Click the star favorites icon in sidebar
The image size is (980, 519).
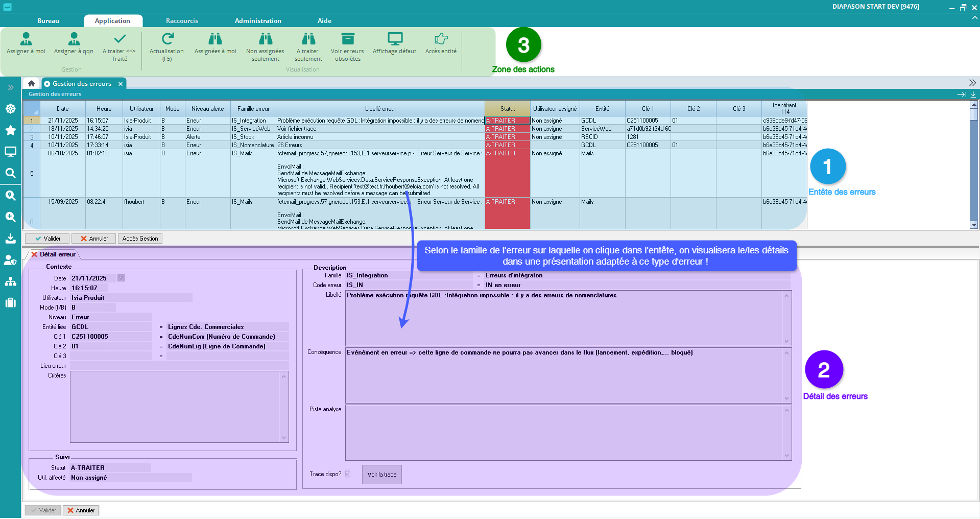(10, 130)
